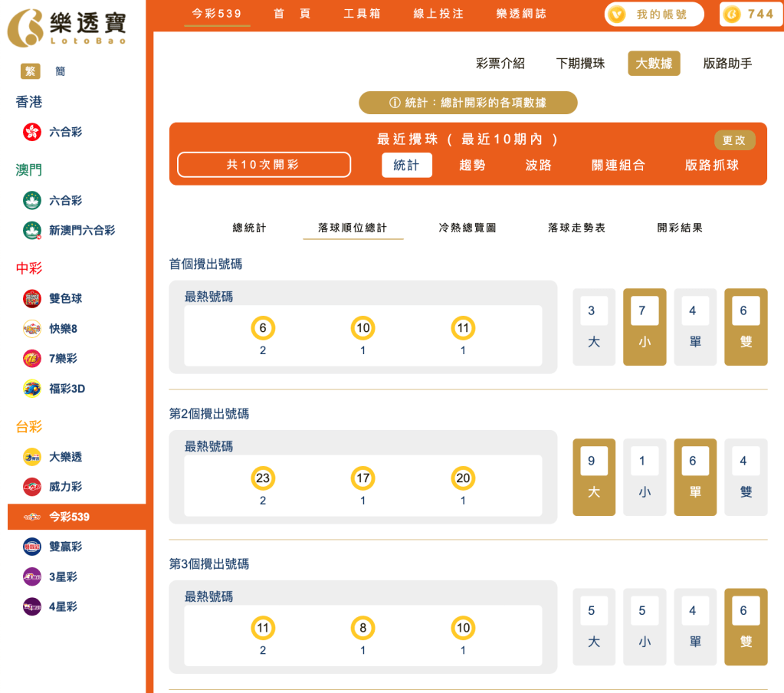Open 版路助手 section

727,64
